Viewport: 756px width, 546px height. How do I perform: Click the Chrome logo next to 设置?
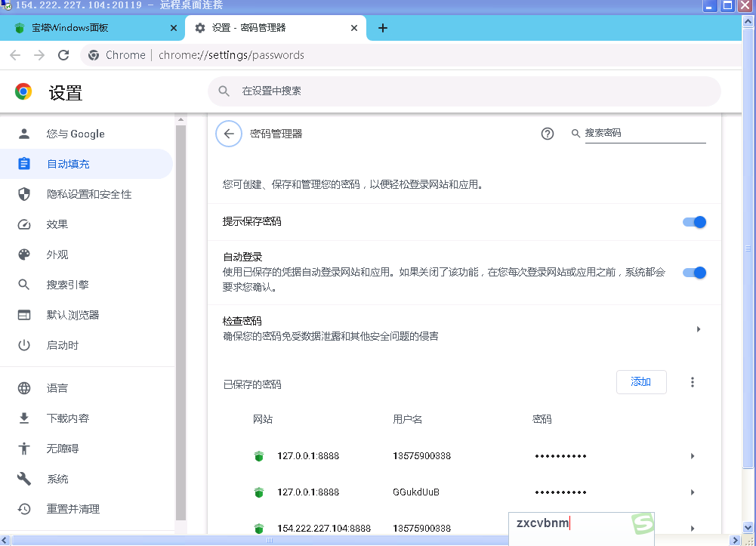pos(23,91)
